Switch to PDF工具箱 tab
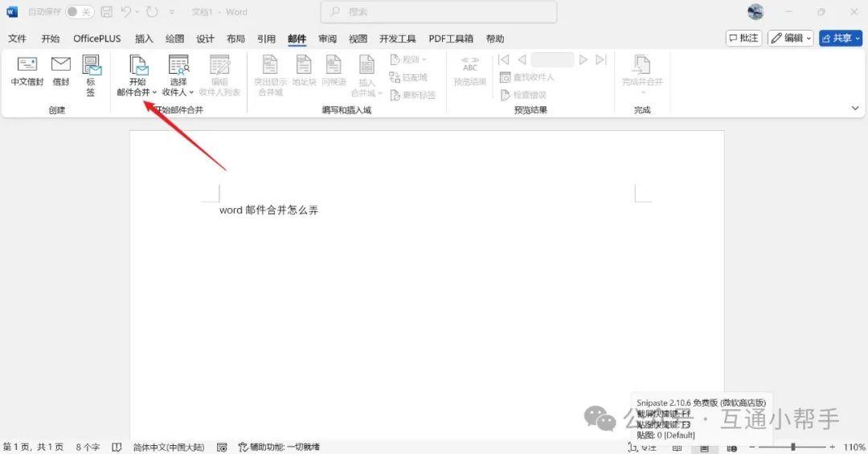 [x=451, y=39]
